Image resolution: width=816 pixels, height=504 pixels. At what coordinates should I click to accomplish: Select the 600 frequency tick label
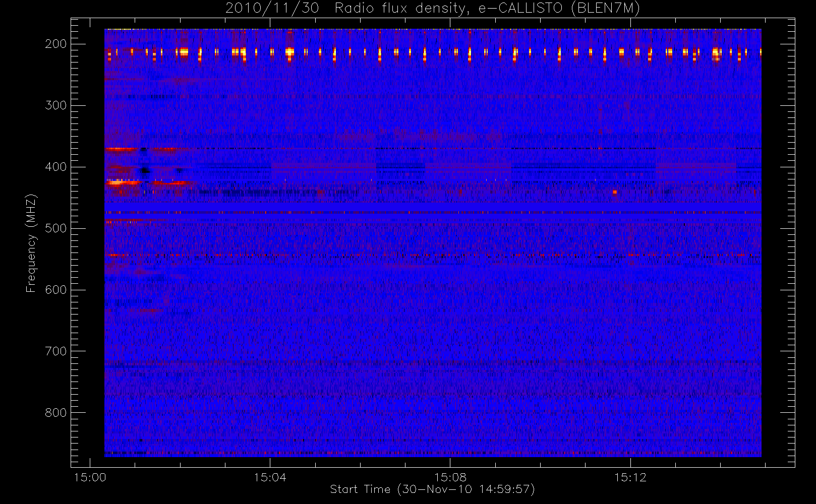[x=55, y=290]
